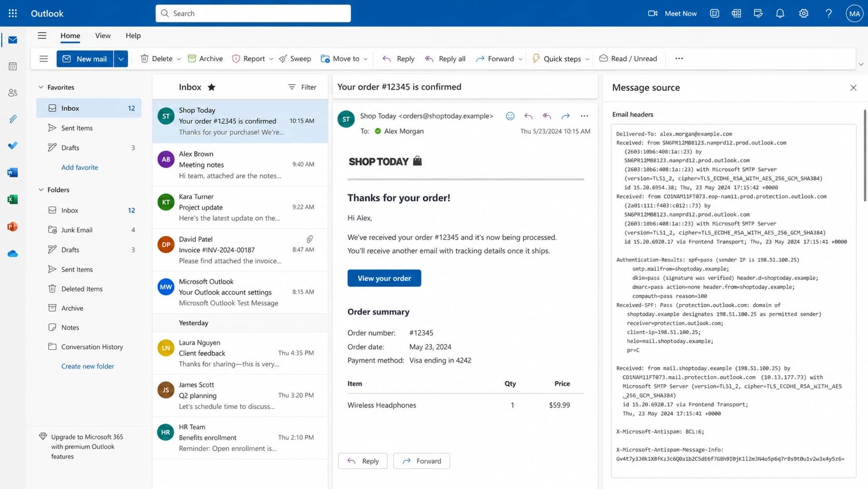Viewport: 868px width, 489px height.
Task: Collapse the Favorites section
Action: (41, 87)
